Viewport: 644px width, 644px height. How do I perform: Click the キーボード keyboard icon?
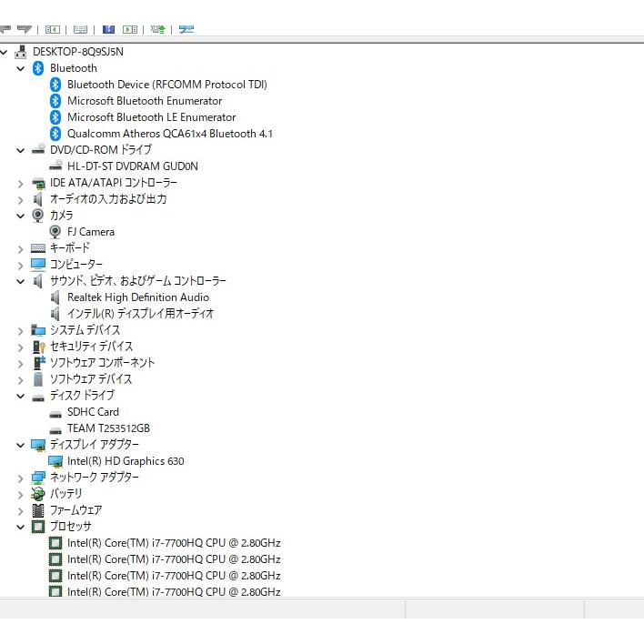(38, 248)
